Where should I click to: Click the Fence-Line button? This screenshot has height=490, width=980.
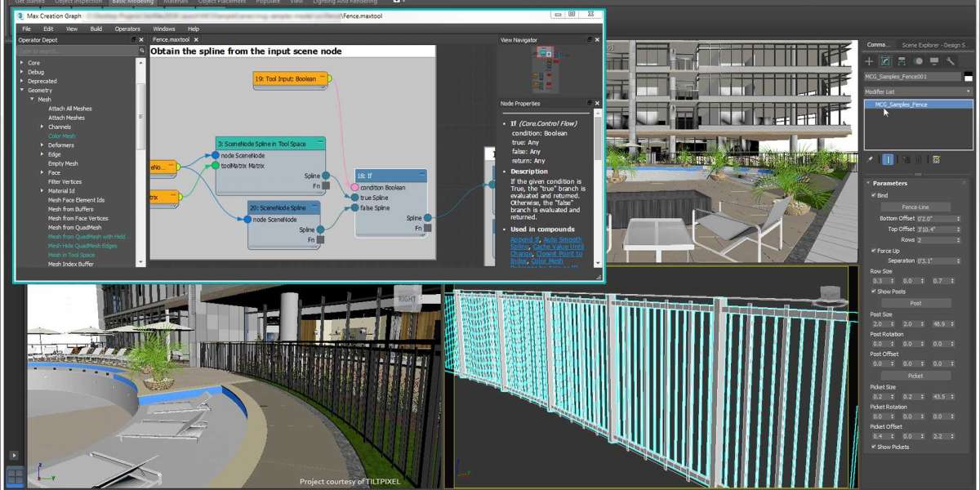pos(915,207)
